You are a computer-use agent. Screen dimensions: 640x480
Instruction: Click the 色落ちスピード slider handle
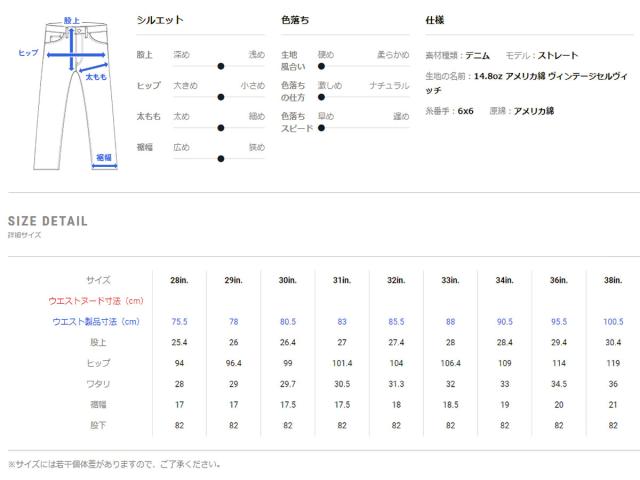click(x=321, y=128)
